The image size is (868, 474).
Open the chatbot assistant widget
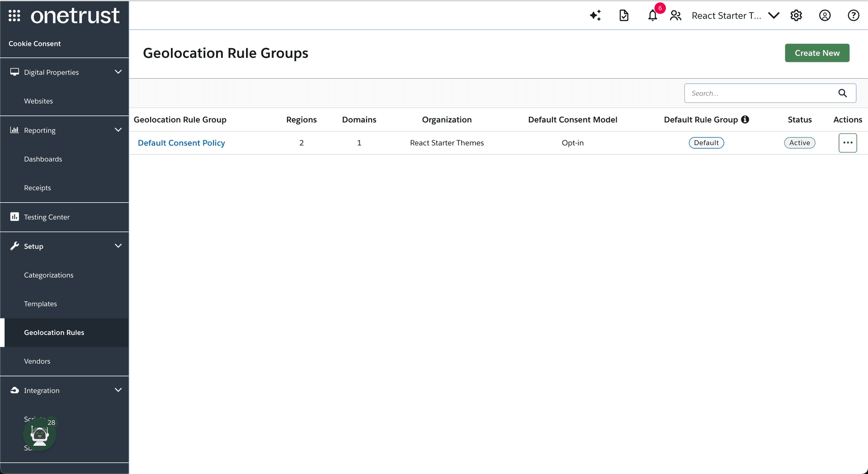[40, 435]
